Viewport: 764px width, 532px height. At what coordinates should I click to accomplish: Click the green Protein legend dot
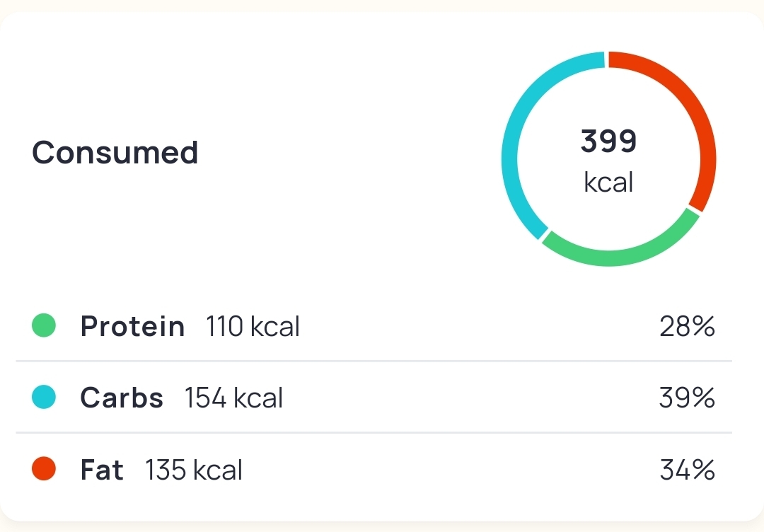(44, 326)
